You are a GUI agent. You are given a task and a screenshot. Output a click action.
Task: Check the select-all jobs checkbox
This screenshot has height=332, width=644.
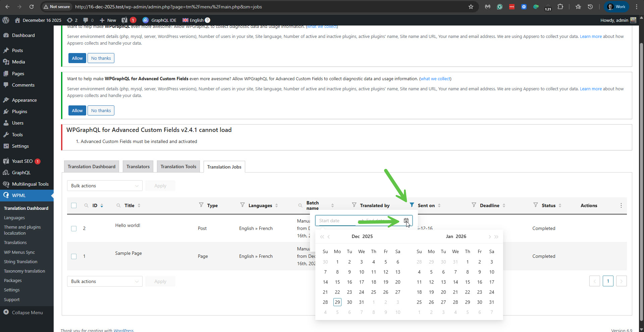(x=74, y=205)
